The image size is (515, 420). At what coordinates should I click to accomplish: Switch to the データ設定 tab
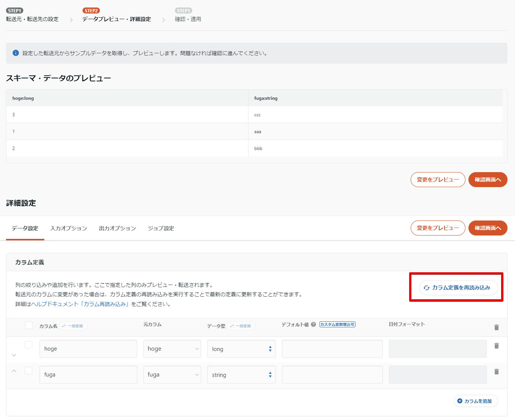(25, 228)
